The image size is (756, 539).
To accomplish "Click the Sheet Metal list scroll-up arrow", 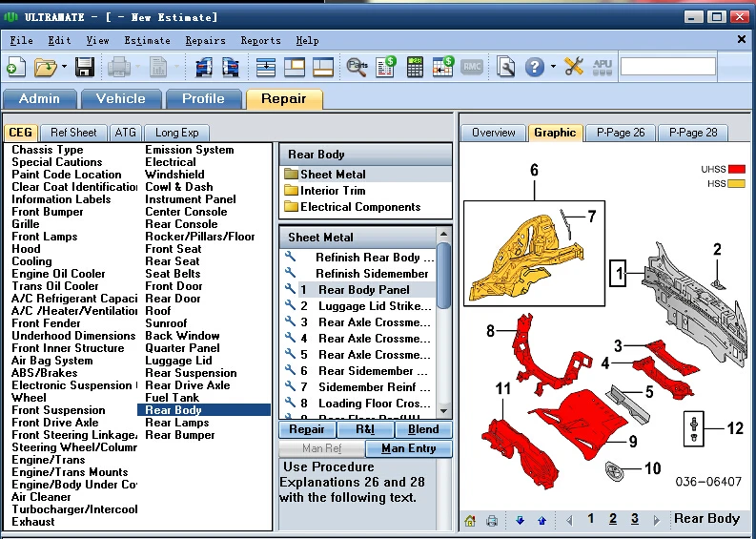I will 443,234.
